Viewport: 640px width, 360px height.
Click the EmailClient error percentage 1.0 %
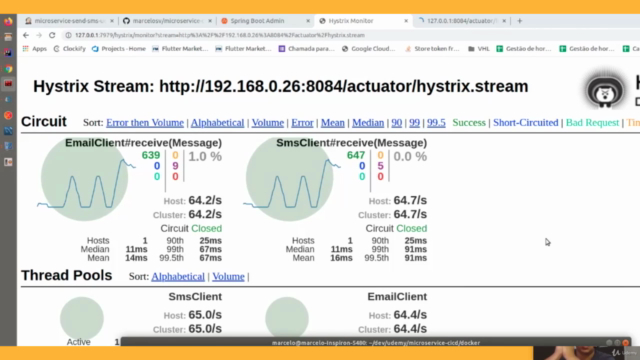tap(205, 156)
